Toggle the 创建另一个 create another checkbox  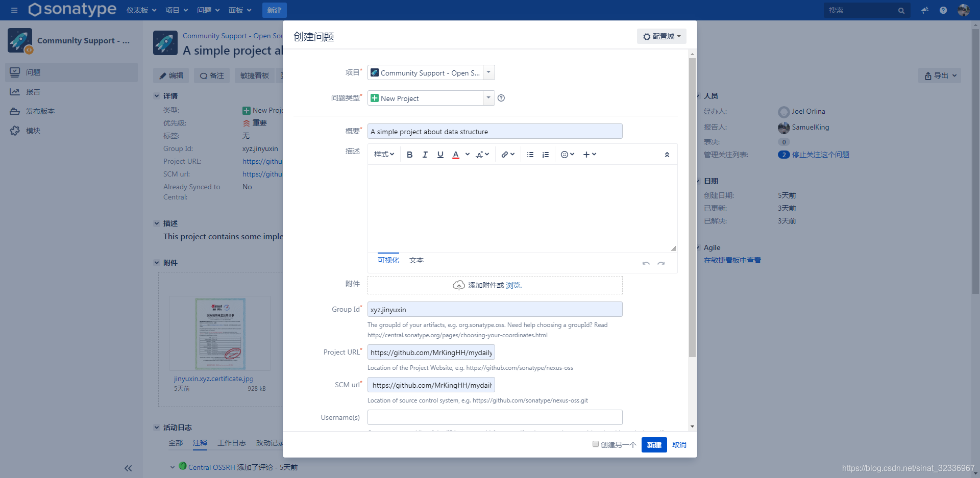point(595,444)
